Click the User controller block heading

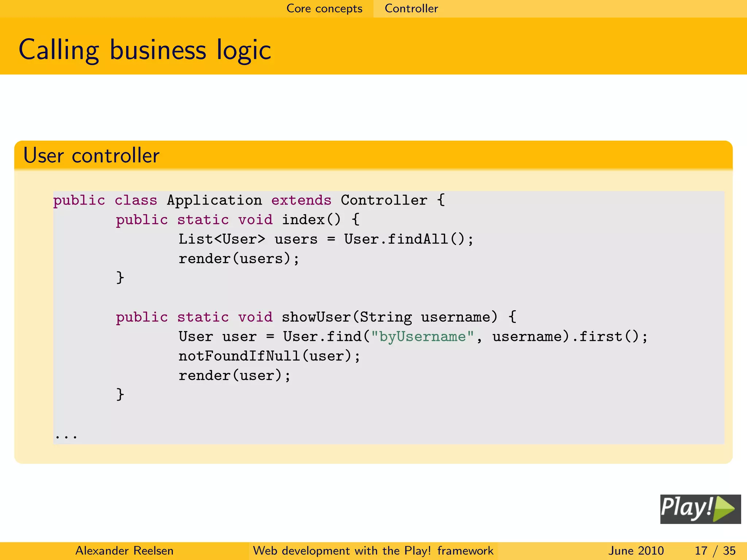tap(91, 156)
